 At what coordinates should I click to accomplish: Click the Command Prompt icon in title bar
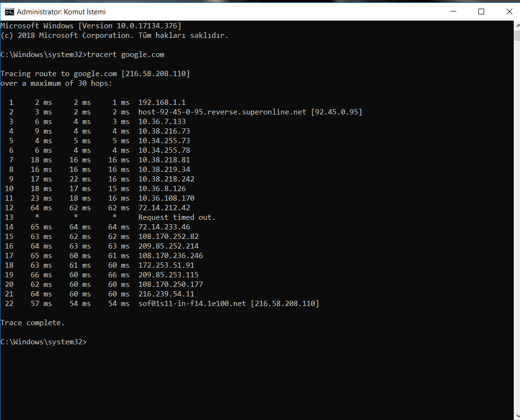(x=9, y=11)
